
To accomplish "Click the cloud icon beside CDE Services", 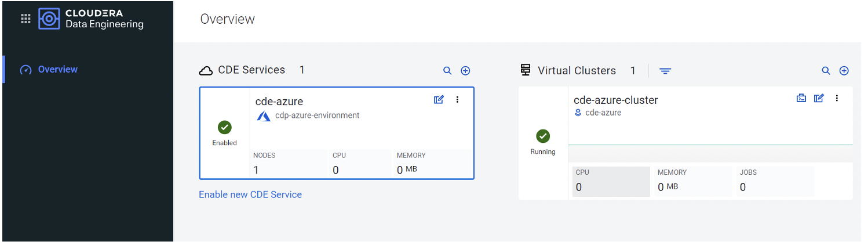I will click(206, 71).
